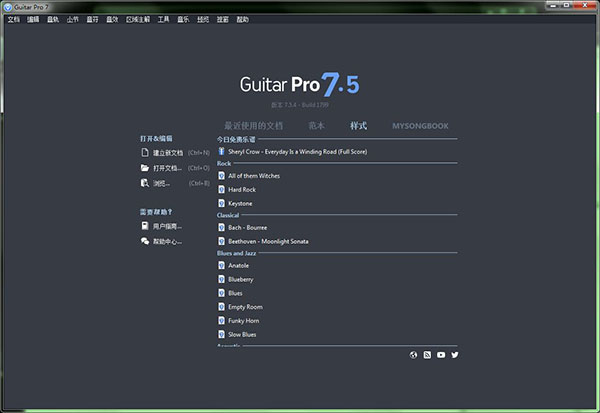Open the 工具 menu in menu bar

click(164, 20)
